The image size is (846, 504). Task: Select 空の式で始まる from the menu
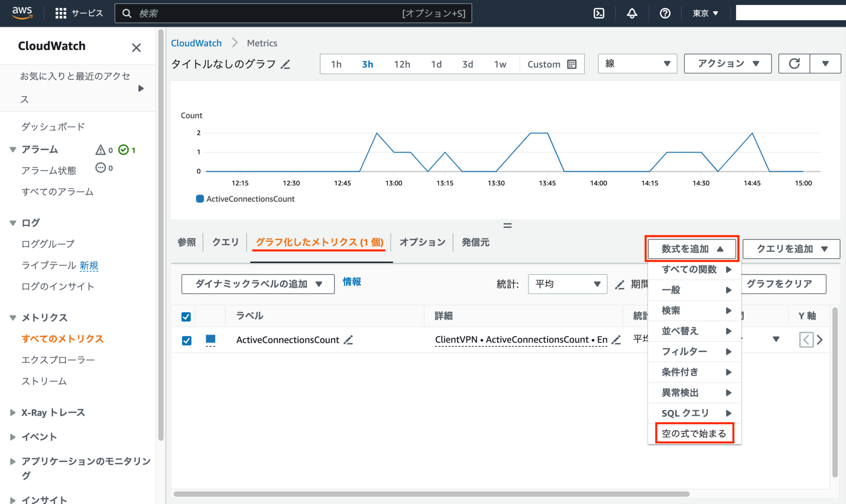tap(694, 433)
